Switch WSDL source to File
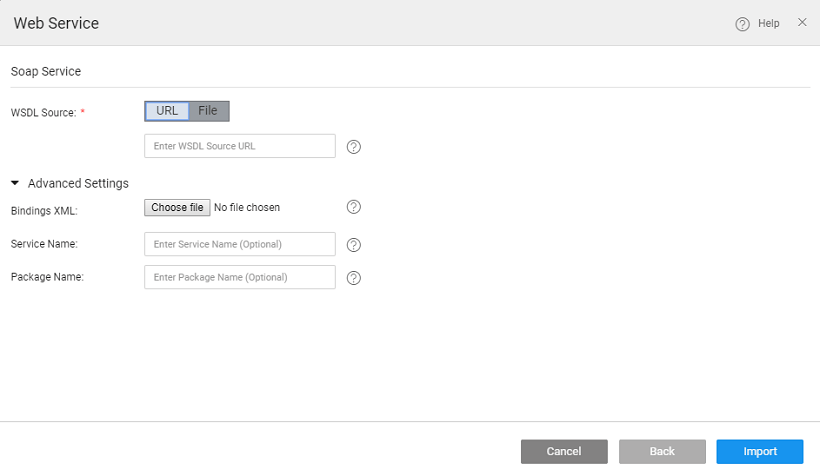Viewport: 820px width, 476px height. pyautogui.click(x=208, y=111)
